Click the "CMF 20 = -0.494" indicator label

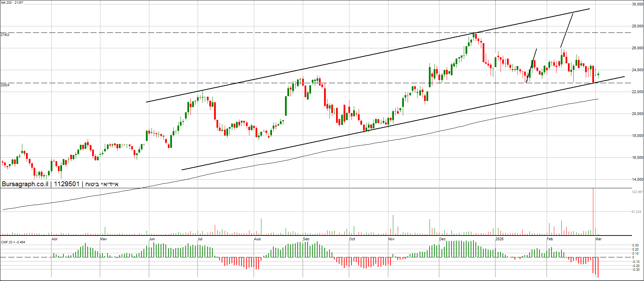click(x=13, y=242)
